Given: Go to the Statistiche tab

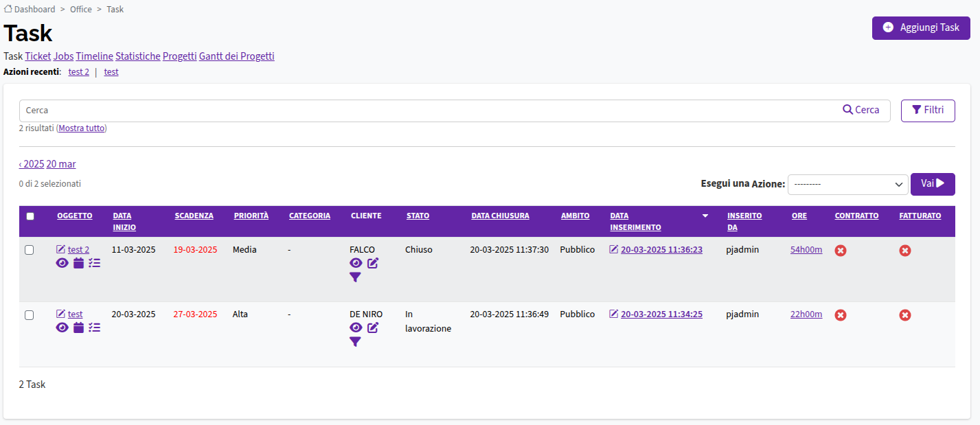Looking at the screenshot, I should pos(138,56).
